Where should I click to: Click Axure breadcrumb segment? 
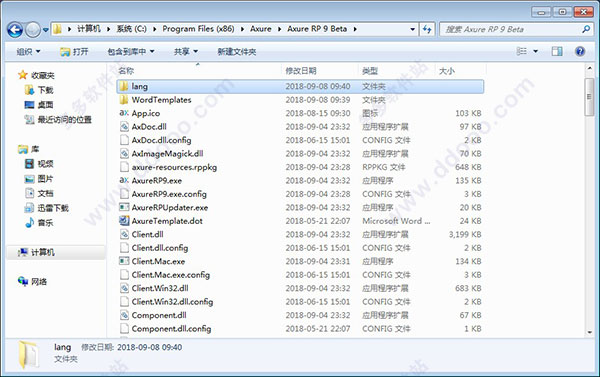(261, 29)
